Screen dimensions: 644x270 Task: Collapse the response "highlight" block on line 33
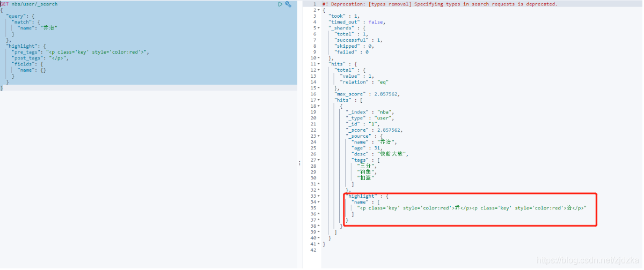[x=319, y=196]
